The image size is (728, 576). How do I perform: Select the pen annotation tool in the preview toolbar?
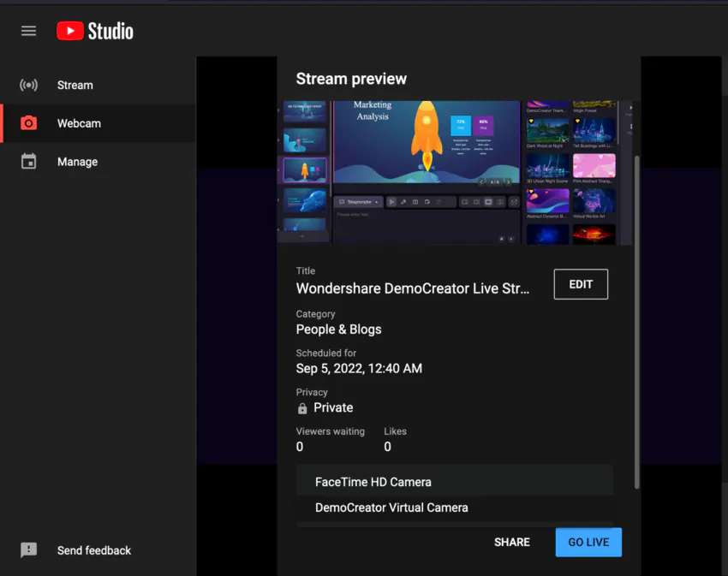pyautogui.click(x=403, y=202)
